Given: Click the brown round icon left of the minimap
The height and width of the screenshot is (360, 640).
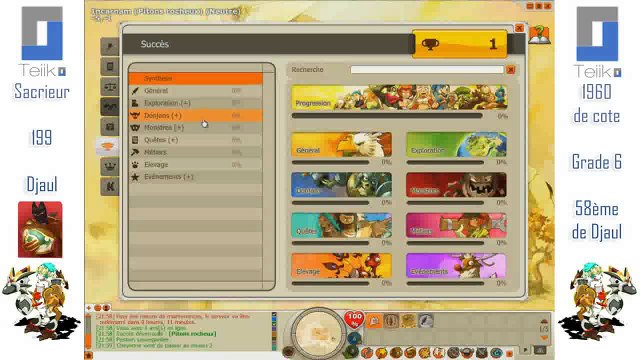Looking at the screenshot, I should 289,351.
